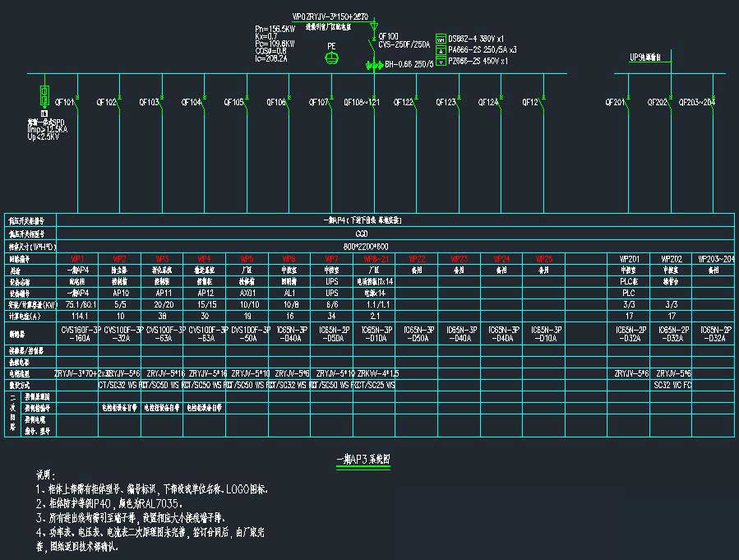Click the voltmeter symbol beside PZ666-2S
The image size is (739, 560).
click(441, 61)
